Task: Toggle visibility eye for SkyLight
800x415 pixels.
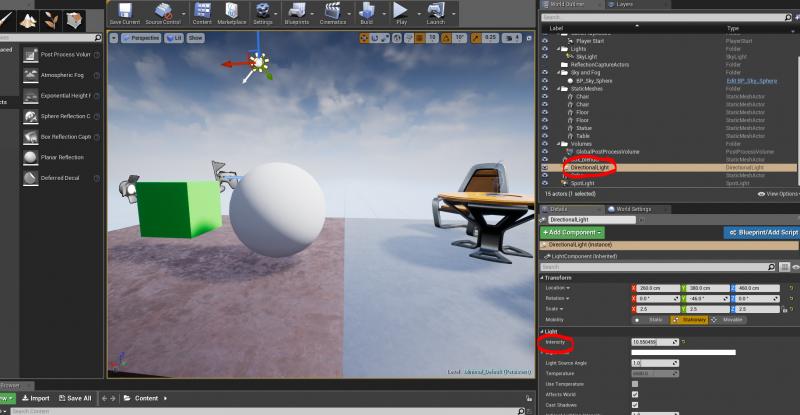Action: coord(545,57)
